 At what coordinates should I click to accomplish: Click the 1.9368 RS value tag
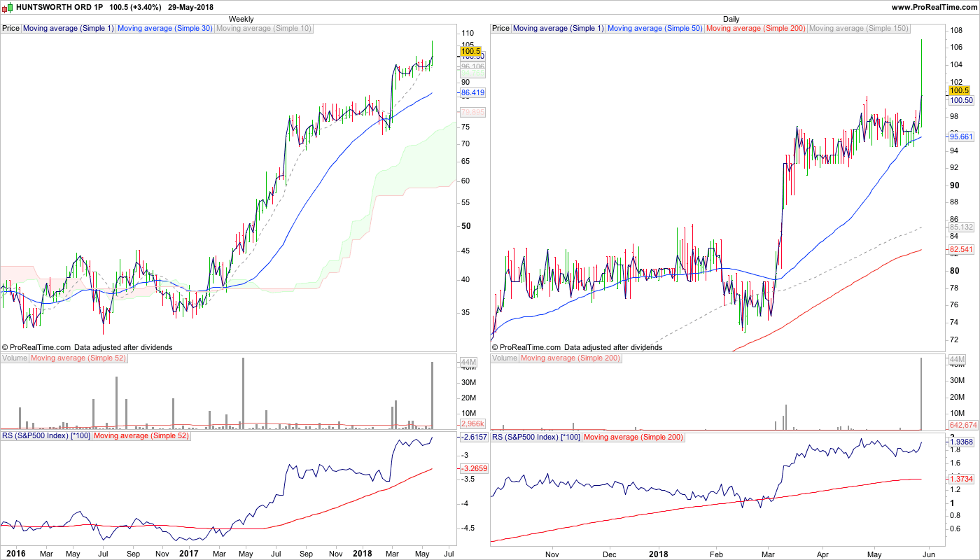[962, 442]
